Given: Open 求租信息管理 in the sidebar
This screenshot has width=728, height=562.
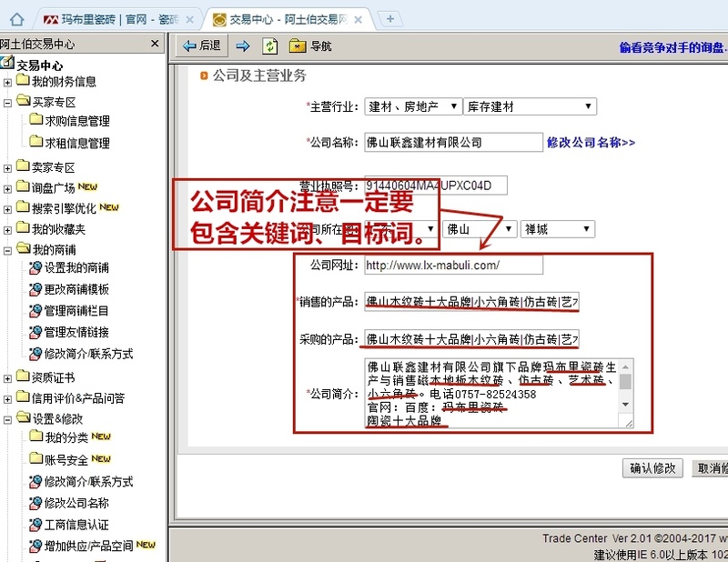Looking at the screenshot, I should pyautogui.click(x=77, y=143).
